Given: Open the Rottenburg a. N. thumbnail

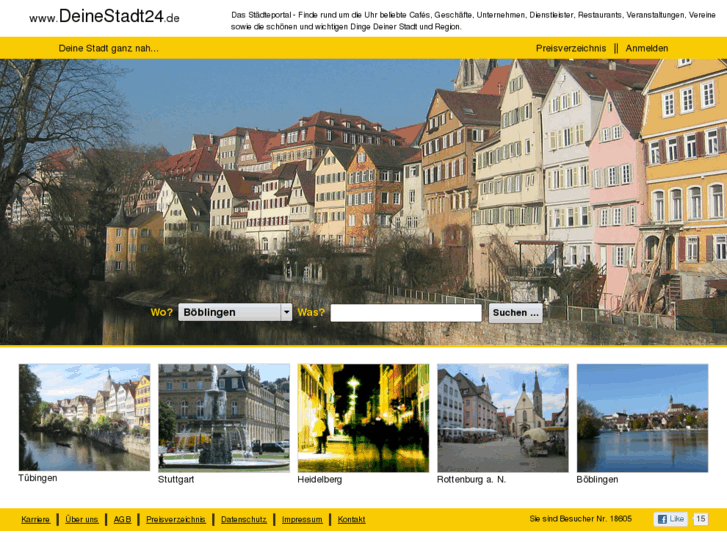Looking at the screenshot, I should [x=503, y=418].
